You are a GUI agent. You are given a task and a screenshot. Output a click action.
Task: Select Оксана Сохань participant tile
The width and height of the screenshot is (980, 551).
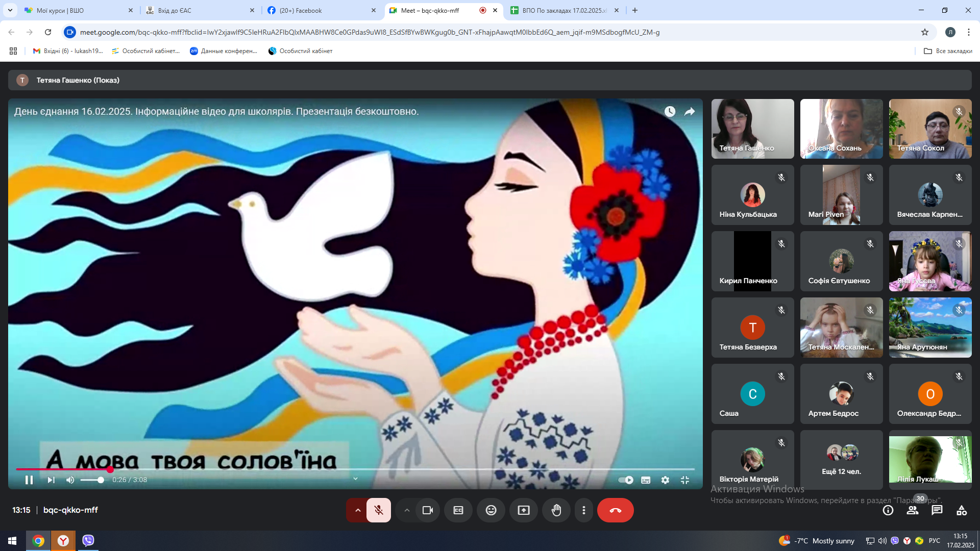tap(842, 129)
